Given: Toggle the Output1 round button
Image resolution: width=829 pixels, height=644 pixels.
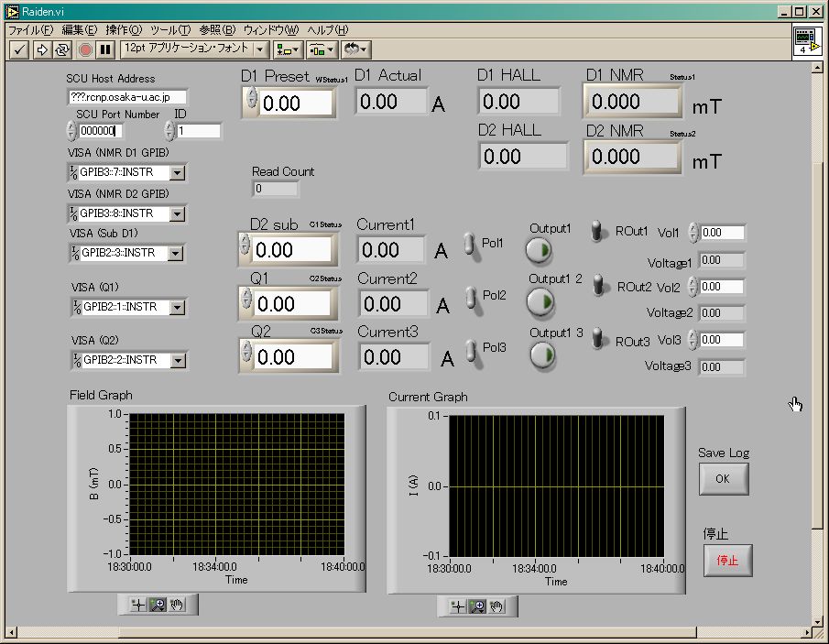Looking at the screenshot, I should point(540,250).
